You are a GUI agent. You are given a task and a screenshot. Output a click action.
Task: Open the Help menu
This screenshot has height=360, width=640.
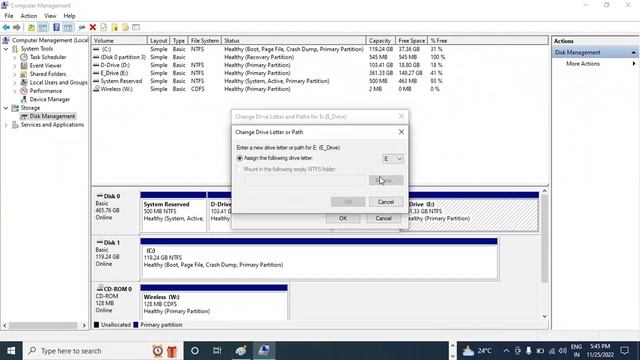69,16
